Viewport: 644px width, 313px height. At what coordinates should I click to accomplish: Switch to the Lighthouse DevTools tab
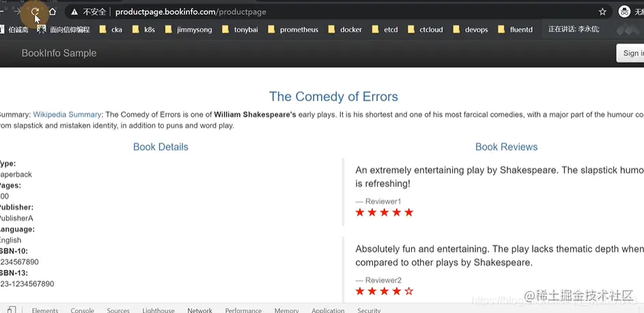(158, 310)
